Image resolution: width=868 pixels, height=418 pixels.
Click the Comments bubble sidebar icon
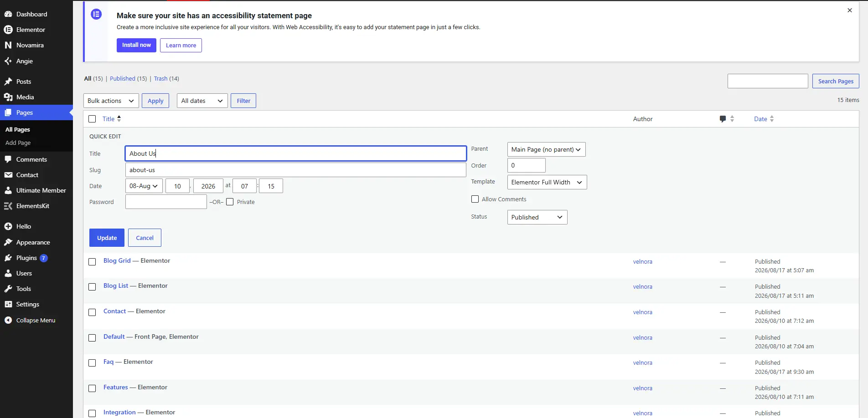click(8, 159)
